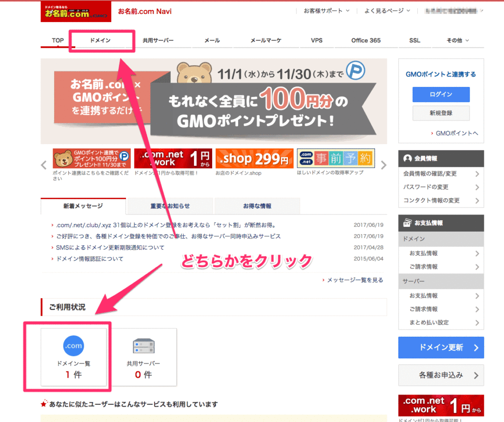
Task: Open the 事前予約 thumbnail banner
Action: click(336, 158)
